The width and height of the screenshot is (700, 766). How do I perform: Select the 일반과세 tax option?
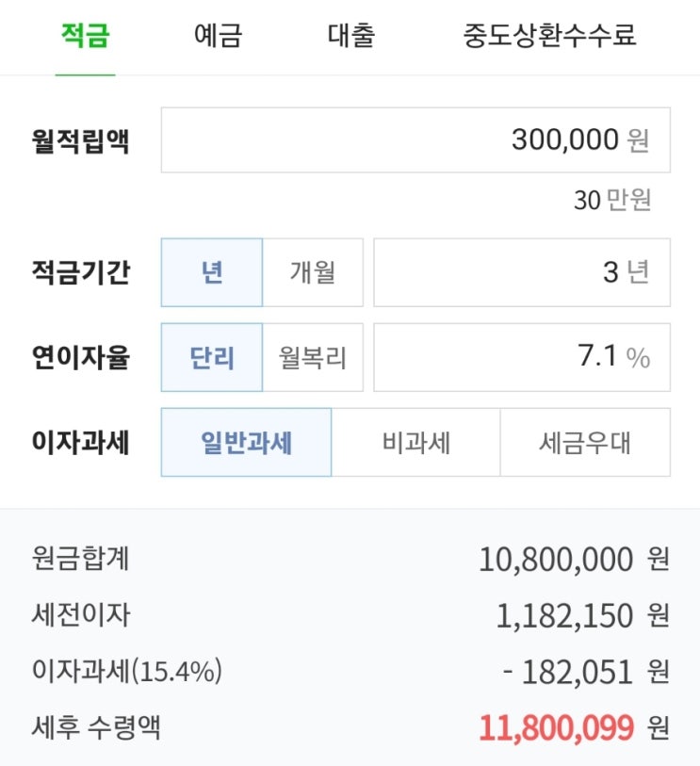point(246,442)
